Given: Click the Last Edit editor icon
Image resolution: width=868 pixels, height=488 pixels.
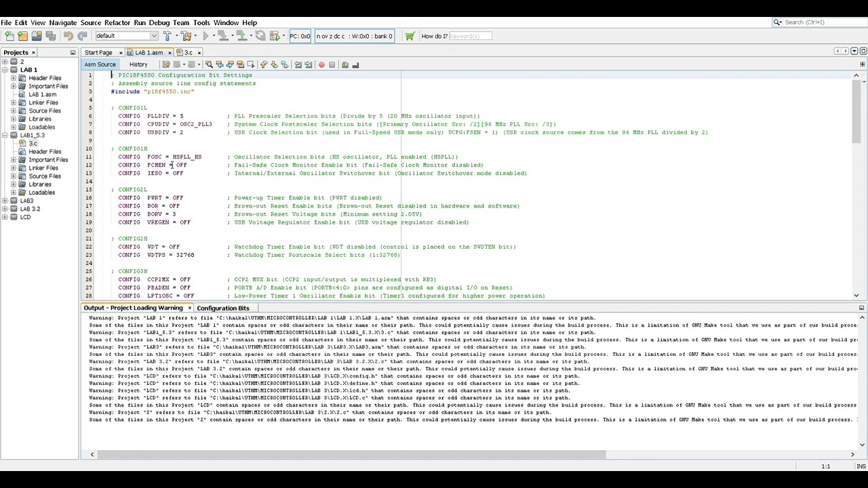Looking at the screenshot, I should point(166,64).
